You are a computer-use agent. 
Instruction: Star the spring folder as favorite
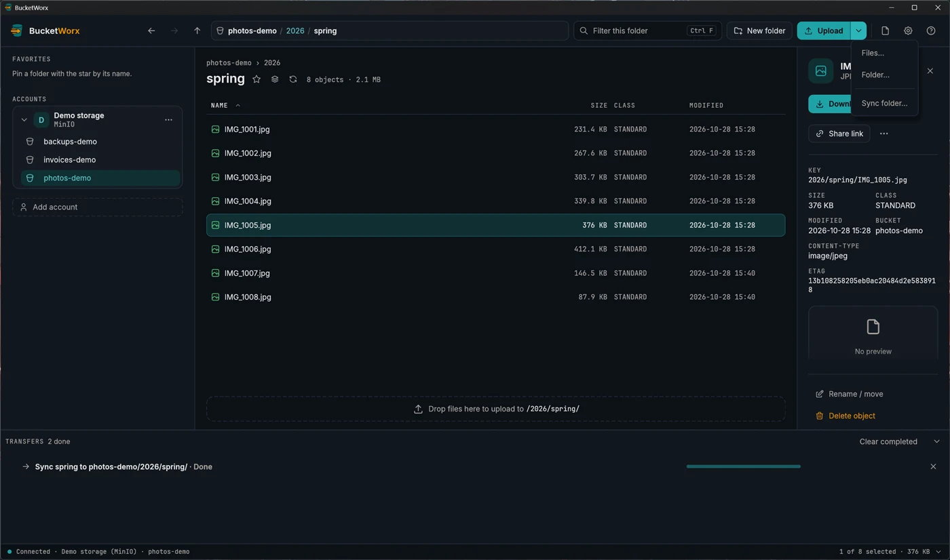(256, 79)
